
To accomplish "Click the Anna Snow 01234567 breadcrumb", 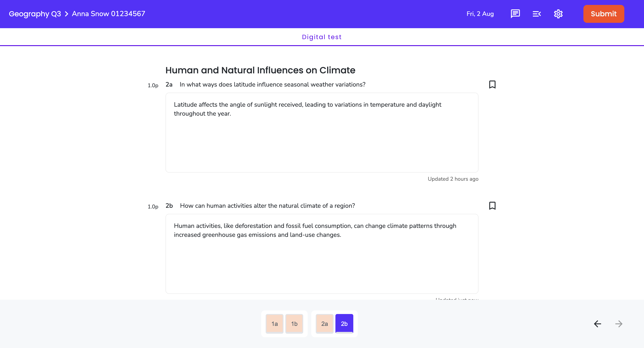I will click(x=108, y=14).
